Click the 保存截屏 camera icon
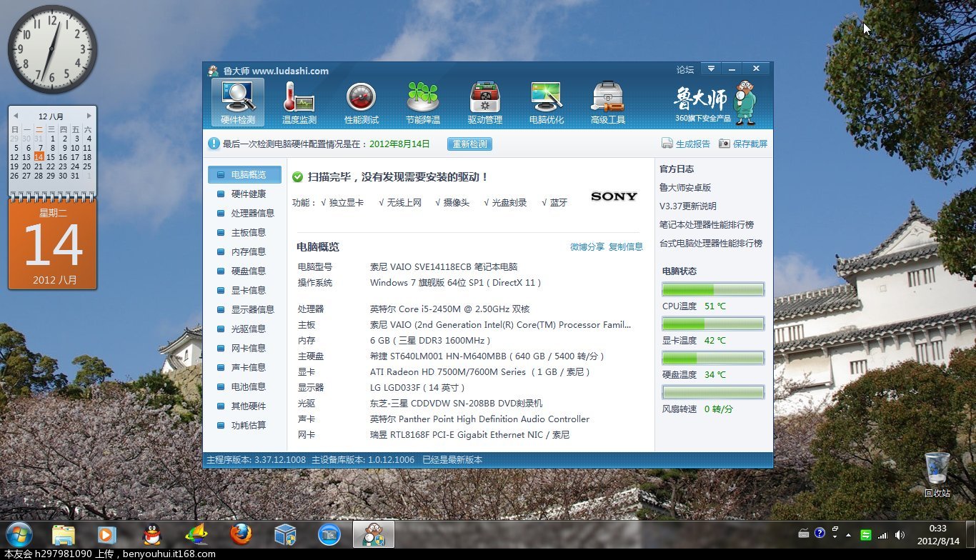 [x=724, y=144]
